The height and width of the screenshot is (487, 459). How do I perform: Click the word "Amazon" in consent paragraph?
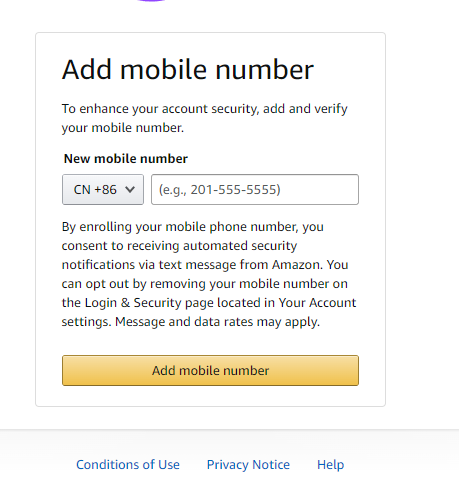click(297, 265)
